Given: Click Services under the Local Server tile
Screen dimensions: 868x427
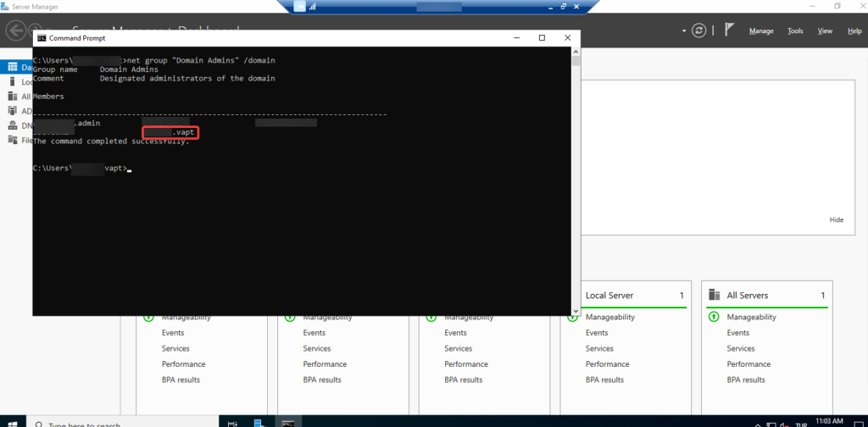Looking at the screenshot, I should click(599, 348).
